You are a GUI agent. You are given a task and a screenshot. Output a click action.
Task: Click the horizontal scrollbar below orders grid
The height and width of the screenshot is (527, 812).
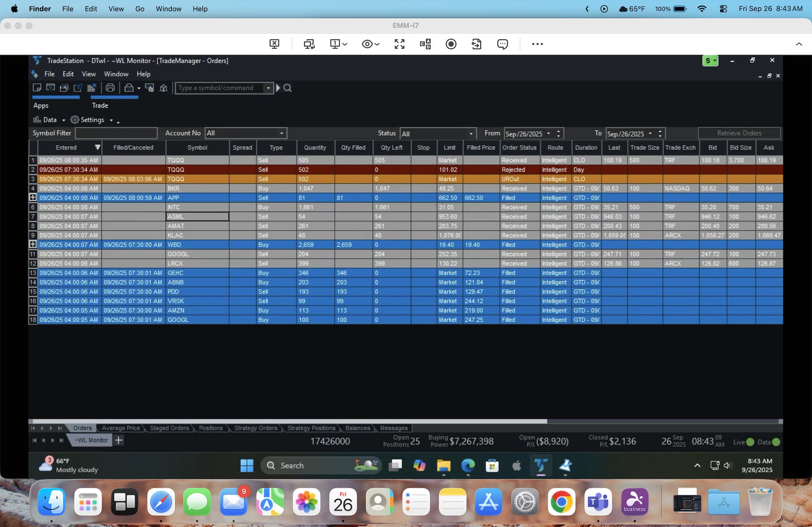(290, 421)
